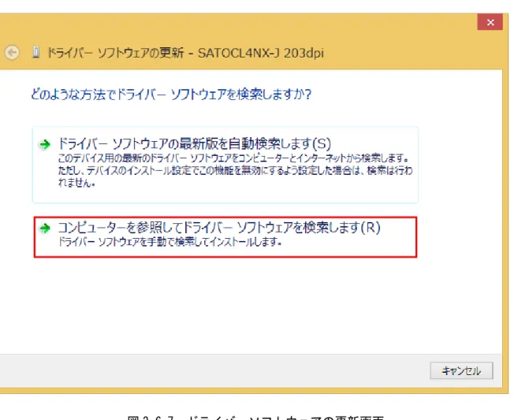Click the window title SATOCL4NX-J 203dpi
Image resolution: width=514 pixels, height=420 pixels.
(x=261, y=53)
